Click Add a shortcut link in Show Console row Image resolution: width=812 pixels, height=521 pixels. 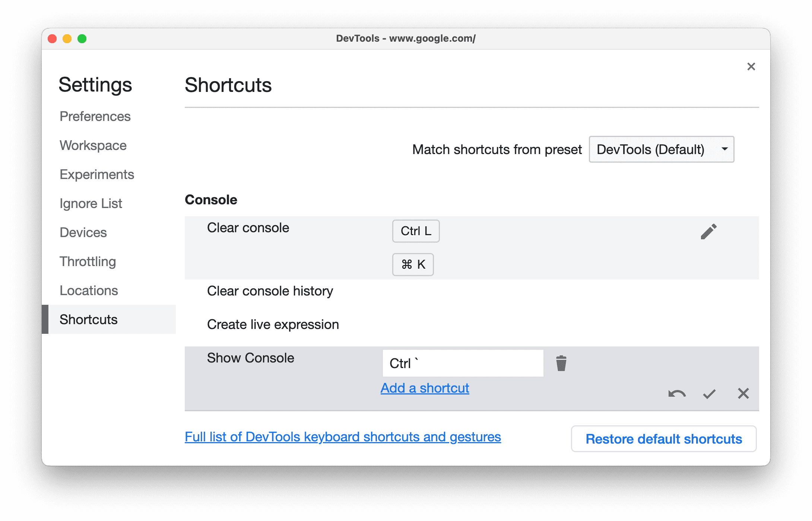425,388
